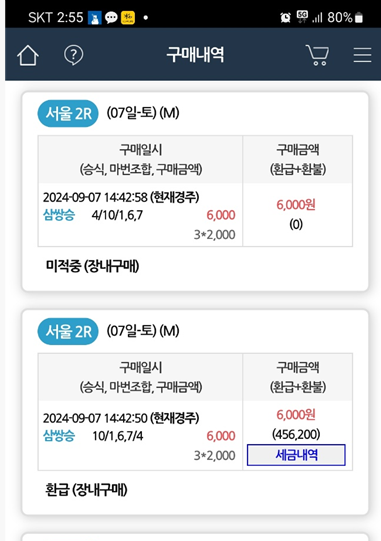Click the second 삼쌍승 bet type label
This screenshot has height=541, width=381.
point(59,436)
